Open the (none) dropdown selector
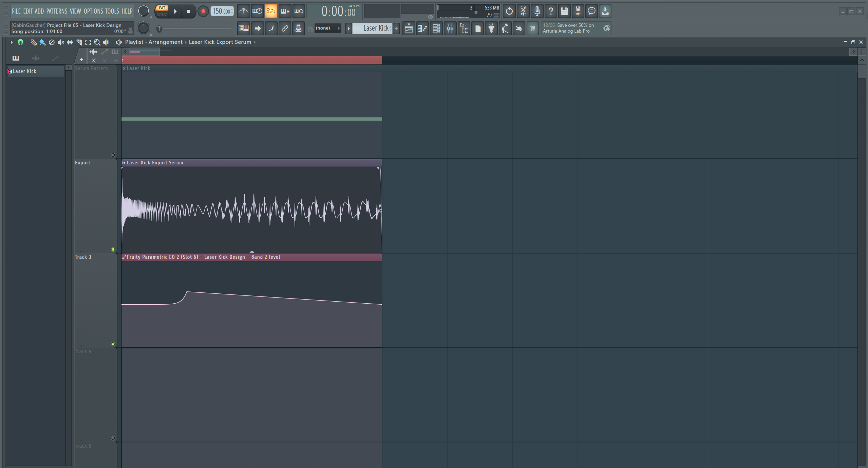This screenshot has height=468, width=868. (327, 28)
